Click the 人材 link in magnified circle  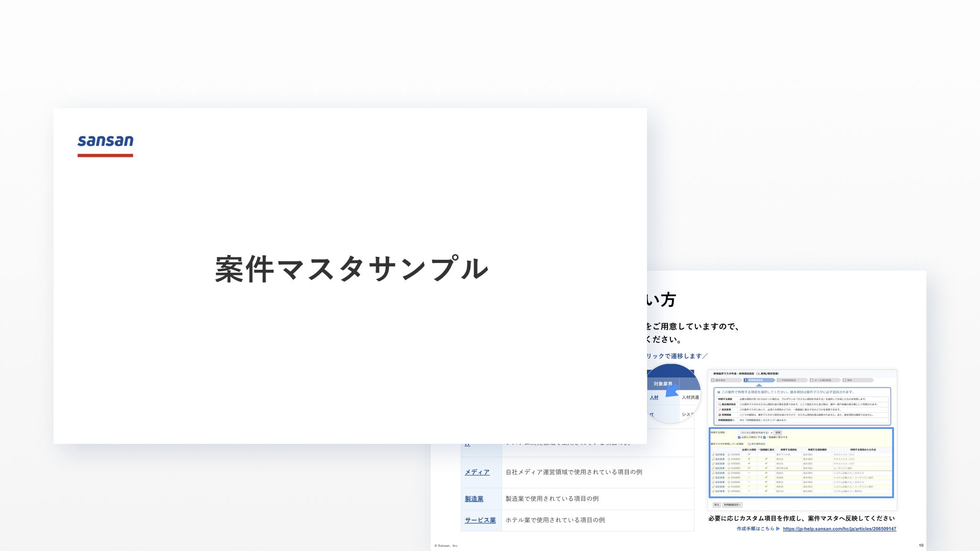[654, 397]
